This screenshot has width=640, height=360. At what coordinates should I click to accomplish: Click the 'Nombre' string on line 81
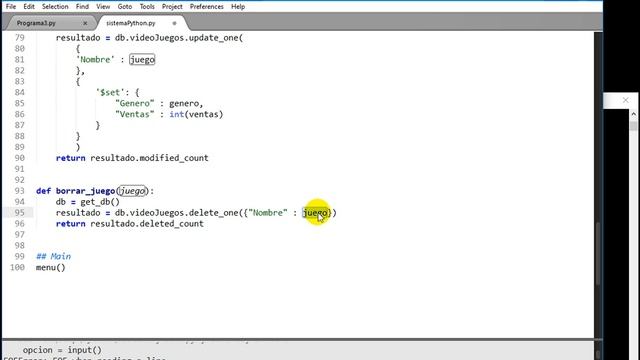pos(96,60)
